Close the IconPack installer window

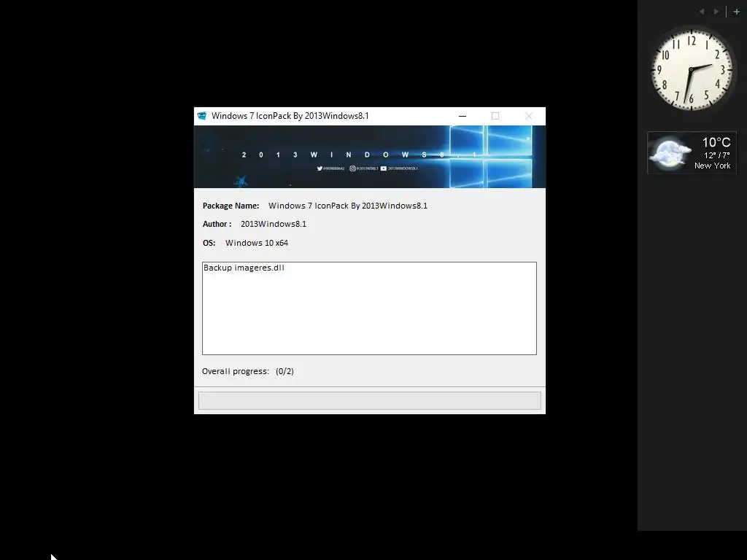[x=528, y=116]
